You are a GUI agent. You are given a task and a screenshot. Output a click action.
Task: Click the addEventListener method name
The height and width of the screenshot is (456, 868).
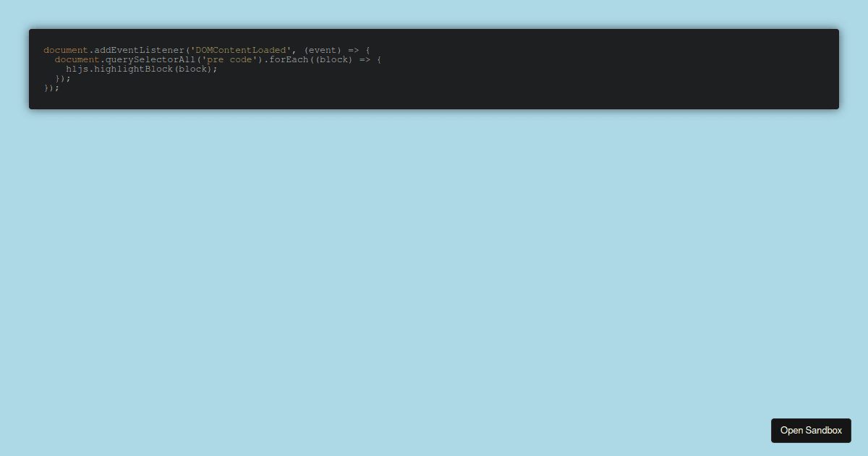pos(137,50)
